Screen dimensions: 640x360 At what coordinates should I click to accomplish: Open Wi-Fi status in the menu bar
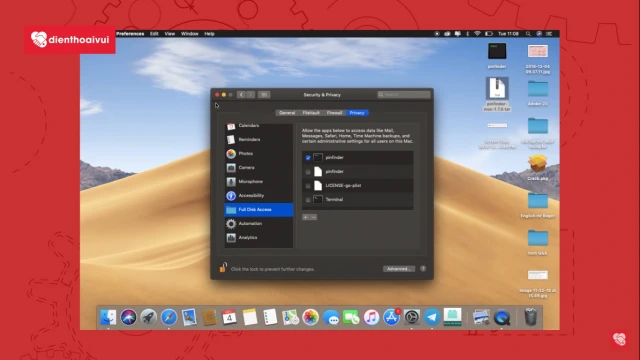[477, 34]
